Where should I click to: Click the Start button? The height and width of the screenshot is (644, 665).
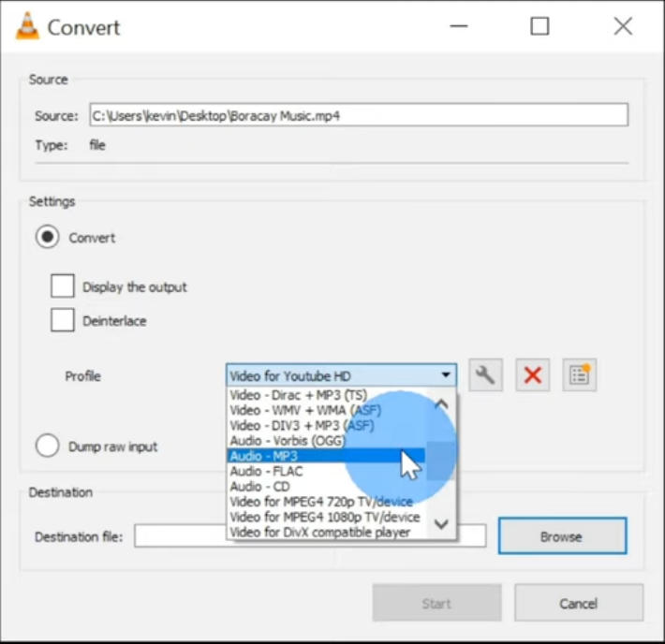coord(436,603)
